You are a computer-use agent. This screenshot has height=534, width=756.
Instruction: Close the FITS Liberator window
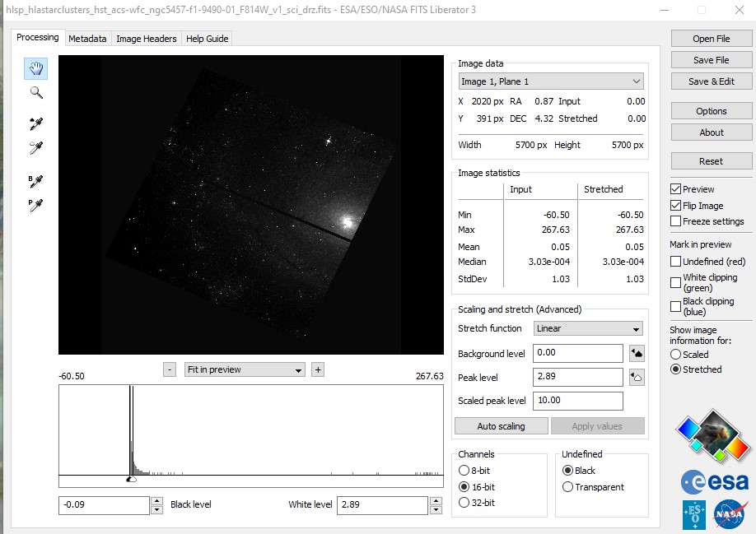740,10
